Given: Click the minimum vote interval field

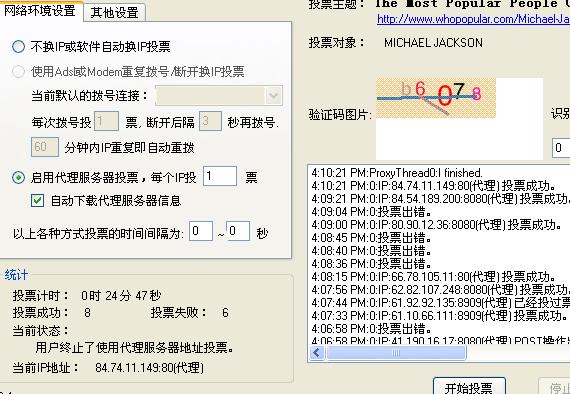Looking at the screenshot, I should pos(201,231).
